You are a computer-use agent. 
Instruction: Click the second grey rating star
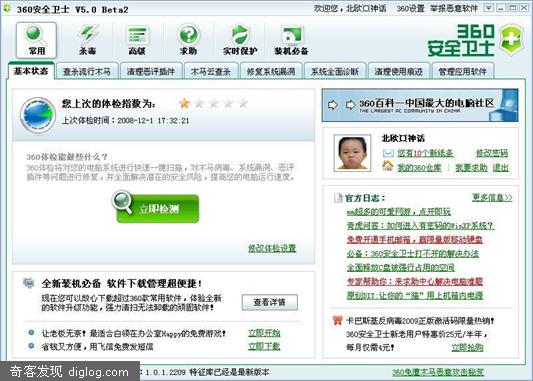199,103
